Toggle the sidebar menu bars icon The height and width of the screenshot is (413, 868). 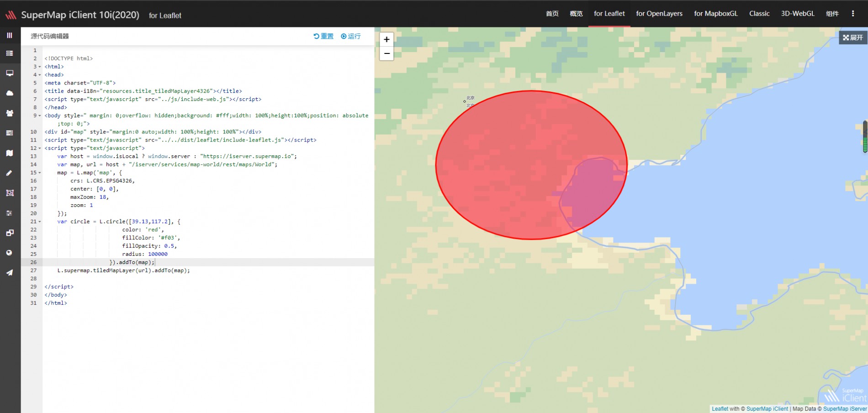click(x=10, y=35)
